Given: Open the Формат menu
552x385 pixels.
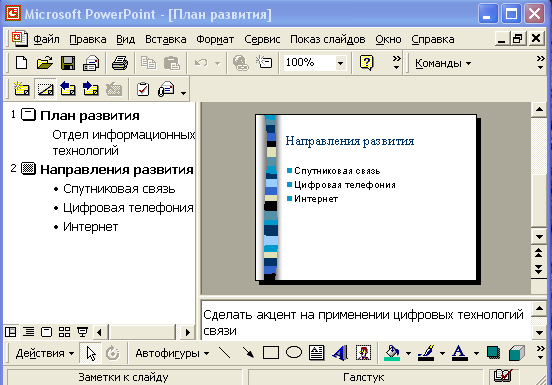Looking at the screenshot, I should pyautogui.click(x=215, y=39).
